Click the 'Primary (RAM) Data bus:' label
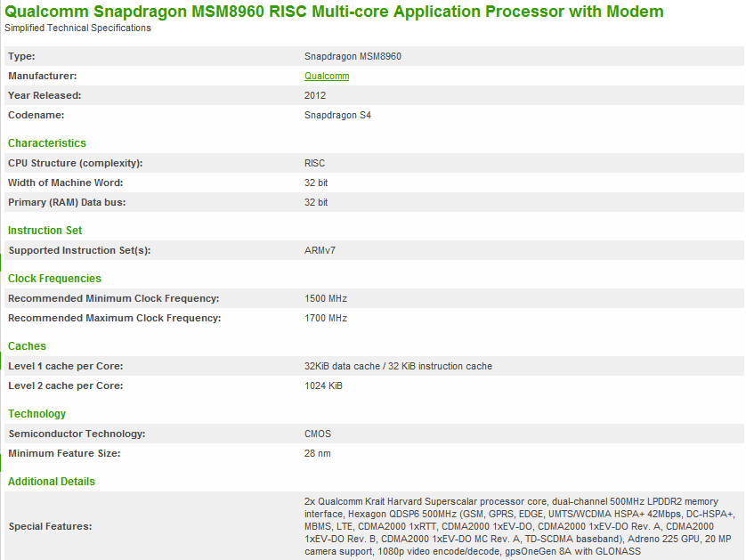 (x=67, y=202)
